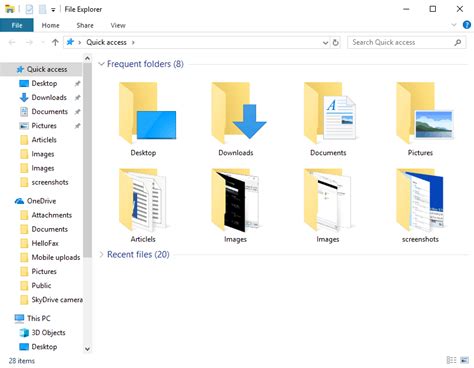Open the Articlels folder thumbnail
Image resolution: width=474 pixels, height=368 pixels.
pos(143,206)
